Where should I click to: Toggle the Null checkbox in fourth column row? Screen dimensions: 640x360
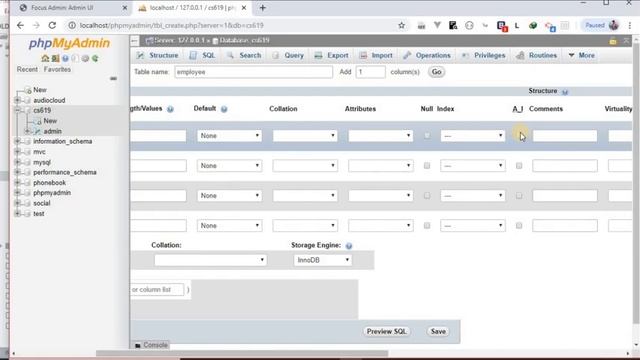point(427,225)
